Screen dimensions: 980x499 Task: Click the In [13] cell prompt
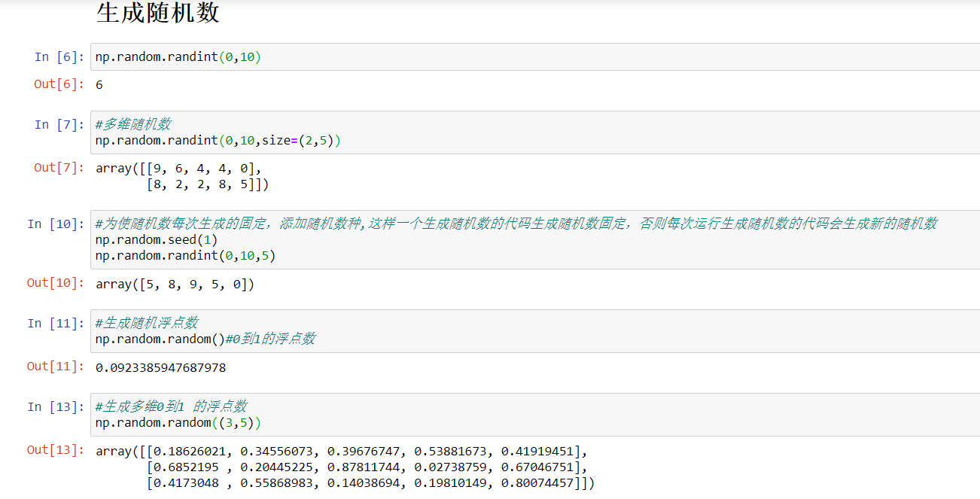point(56,406)
